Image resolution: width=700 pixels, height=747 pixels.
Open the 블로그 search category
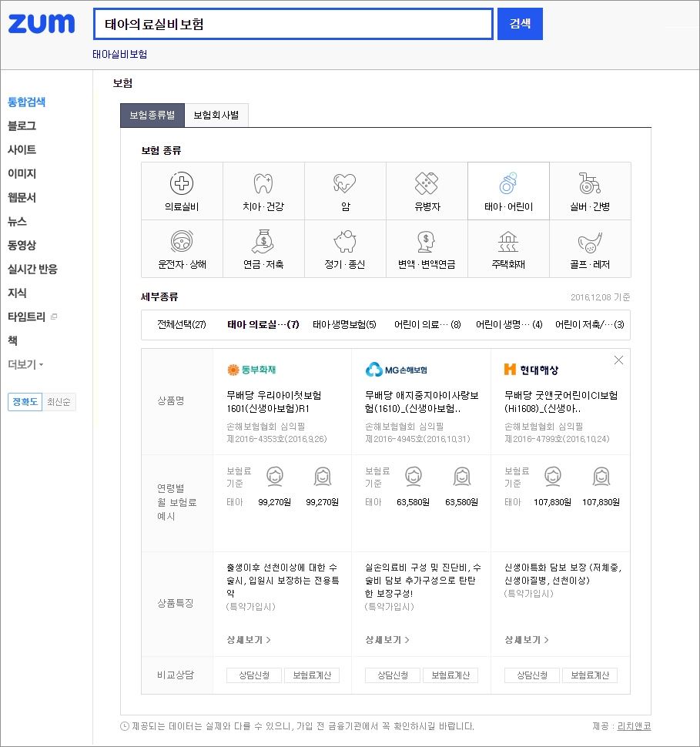point(22,126)
